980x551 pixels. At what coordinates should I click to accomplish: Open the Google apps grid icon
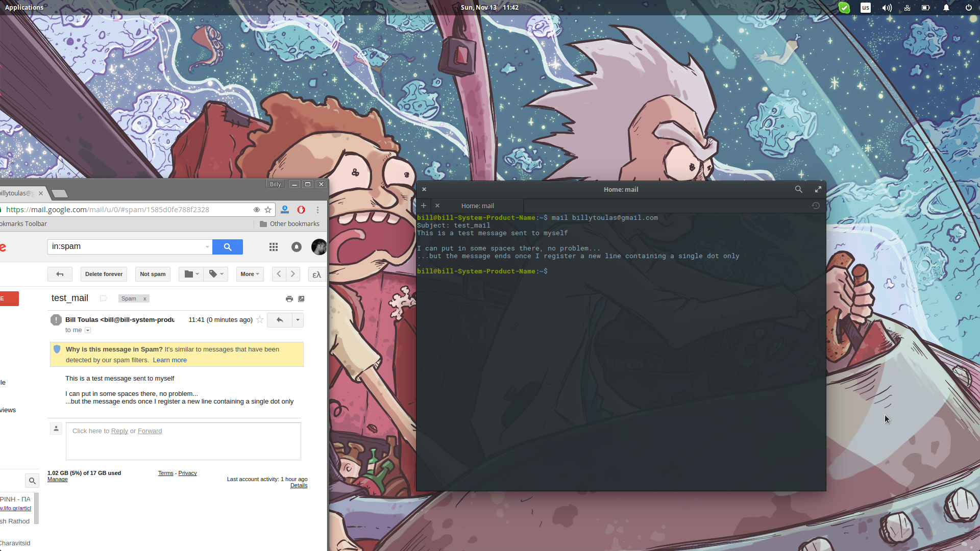click(274, 247)
